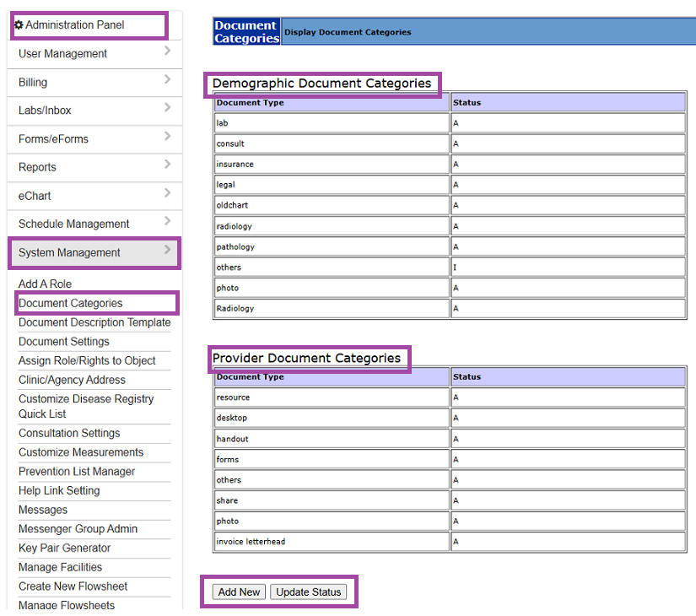Open Prevention List Manager
This screenshot has height=616, width=696.
point(76,471)
